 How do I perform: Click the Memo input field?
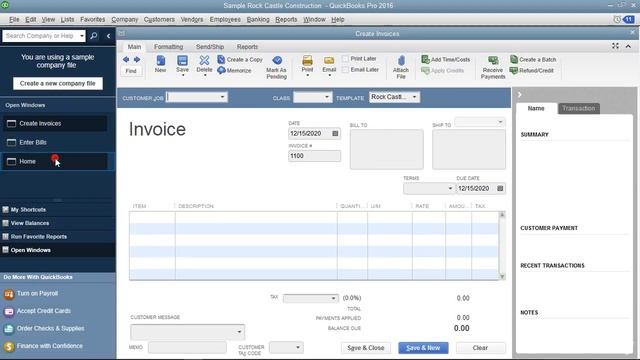pyautogui.click(x=187, y=347)
